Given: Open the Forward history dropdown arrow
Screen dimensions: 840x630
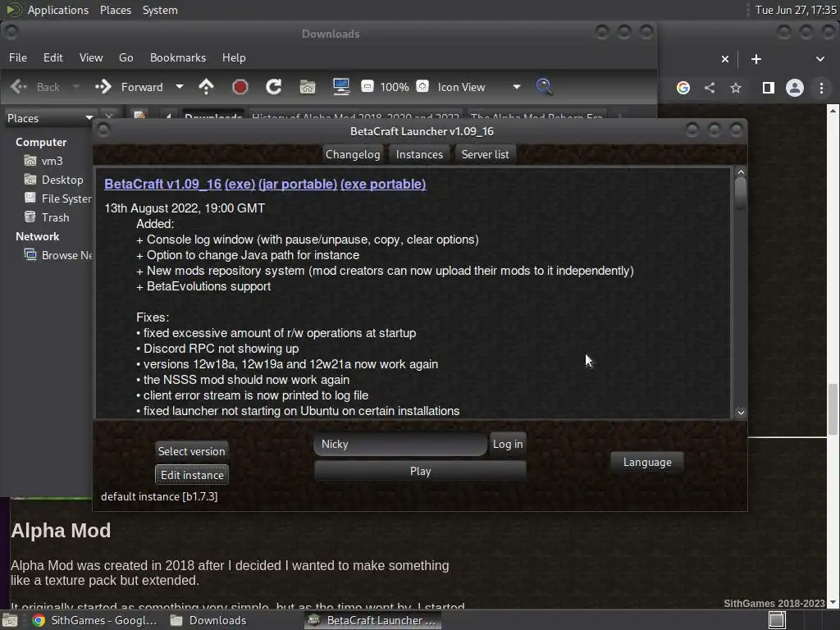Looking at the screenshot, I should click(180, 87).
